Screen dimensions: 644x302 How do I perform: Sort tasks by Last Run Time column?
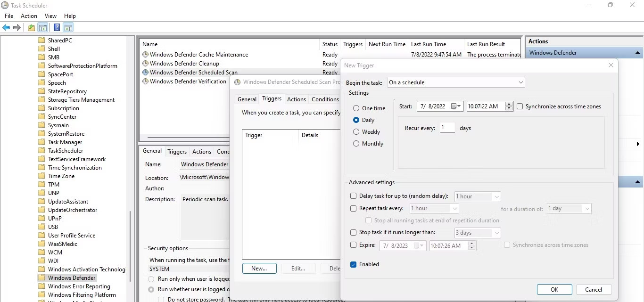[x=436, y=44]
